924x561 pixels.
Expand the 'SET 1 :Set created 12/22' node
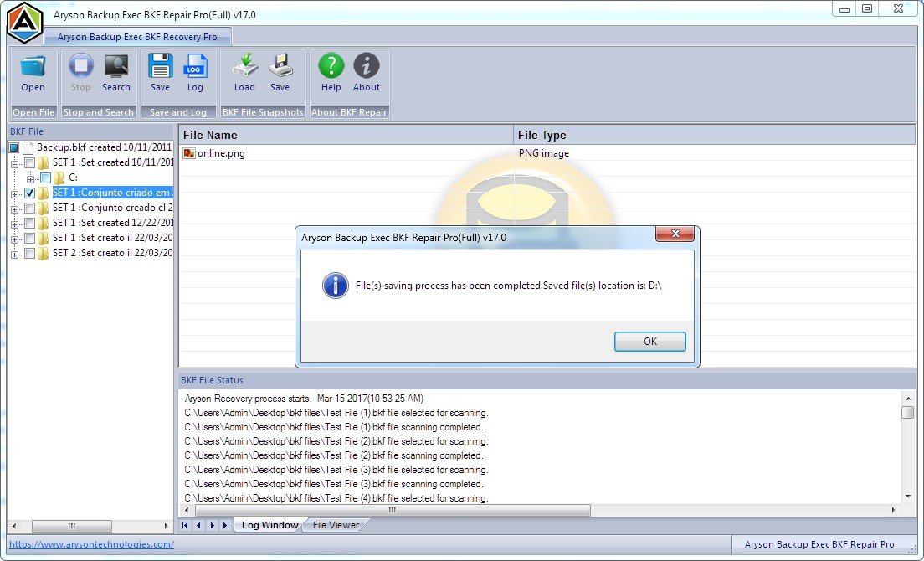pyautogui.click(x=15, y=224)
